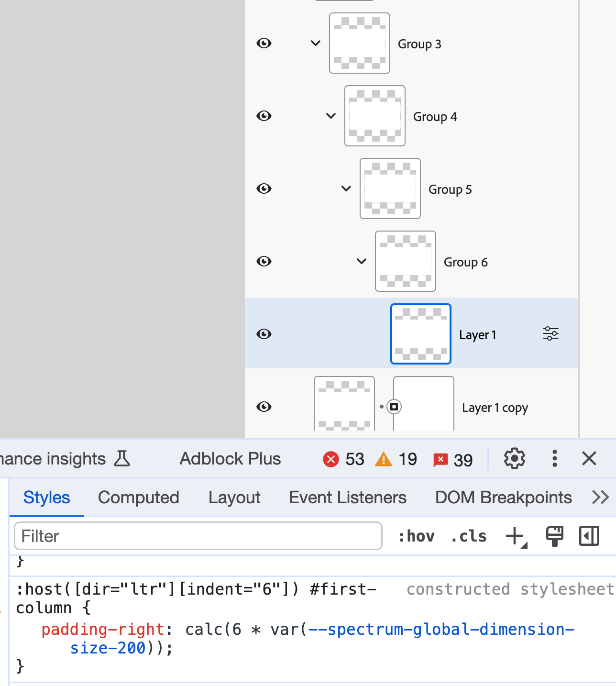
Task: Collapse Group 4 using its chevron
Action: (x=331, y=116)
